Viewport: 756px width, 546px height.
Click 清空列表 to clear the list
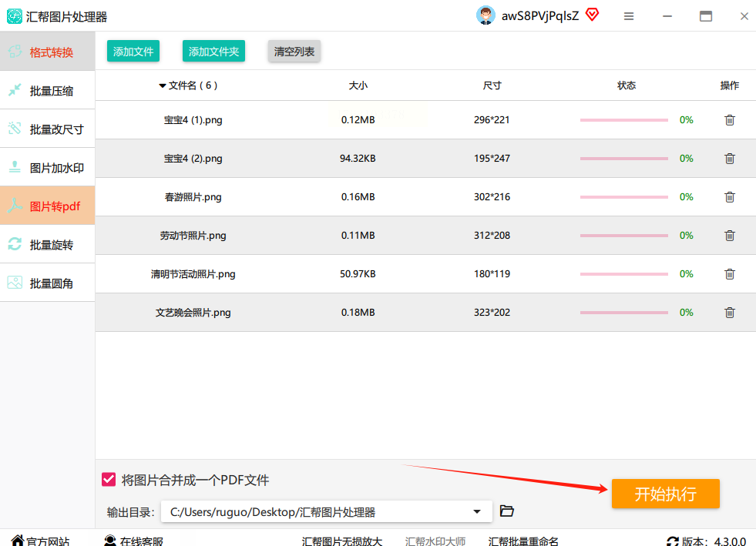(x=294, y=52)
